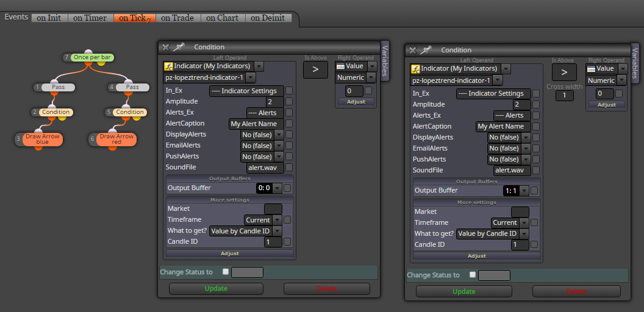
Task: Select the Draw Arrow blue block
Action: click(x=42, y=139)
